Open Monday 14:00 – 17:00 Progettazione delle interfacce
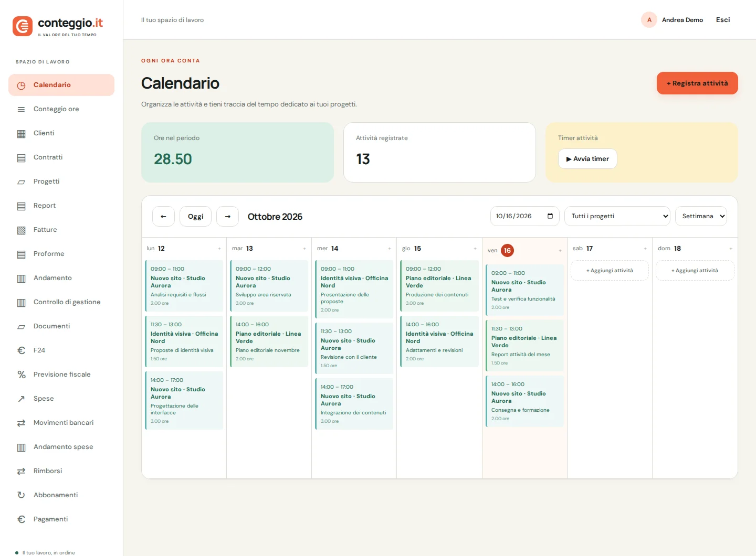 pos(184,400)
